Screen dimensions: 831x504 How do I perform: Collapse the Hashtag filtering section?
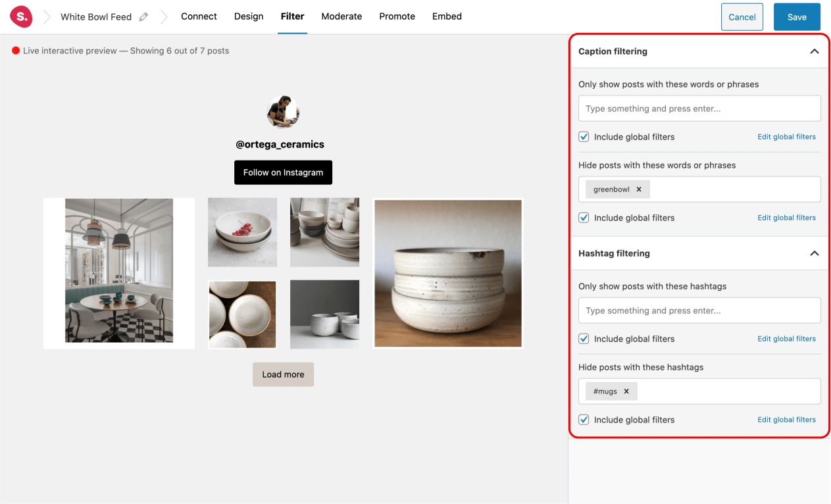pos(814,253)
